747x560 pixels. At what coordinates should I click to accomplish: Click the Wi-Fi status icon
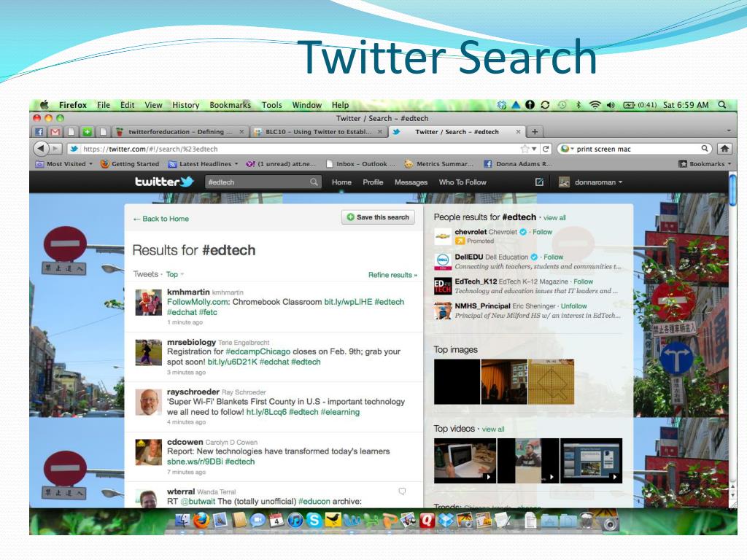595,105
